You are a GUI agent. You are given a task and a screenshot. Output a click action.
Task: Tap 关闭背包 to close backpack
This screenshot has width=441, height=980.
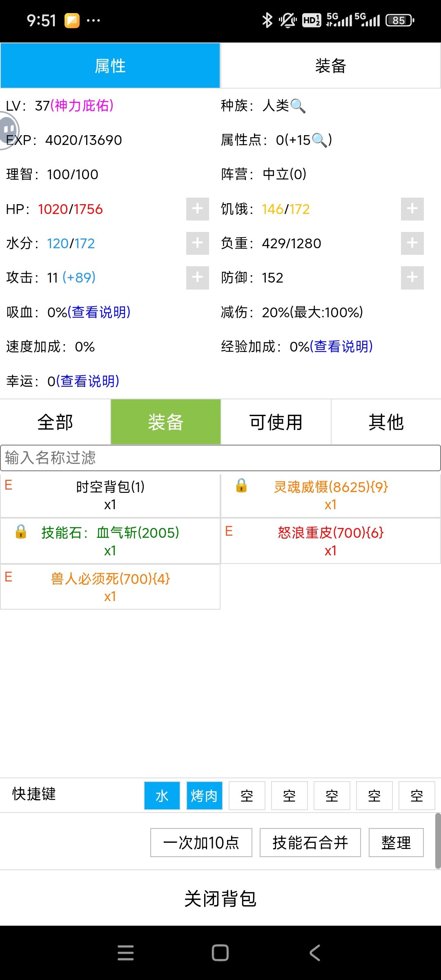220,898
